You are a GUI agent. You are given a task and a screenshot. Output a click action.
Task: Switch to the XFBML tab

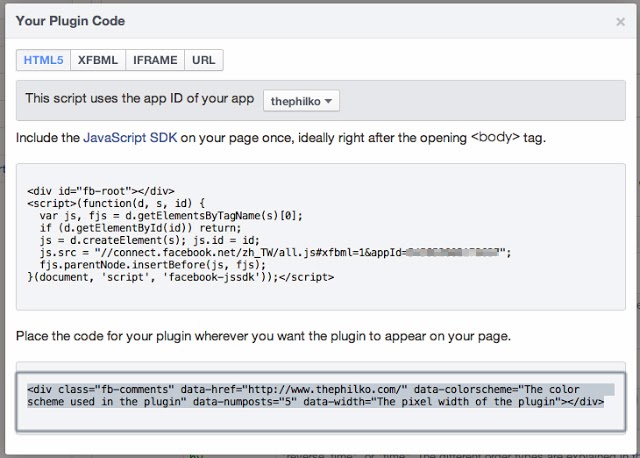click(98, 60)
